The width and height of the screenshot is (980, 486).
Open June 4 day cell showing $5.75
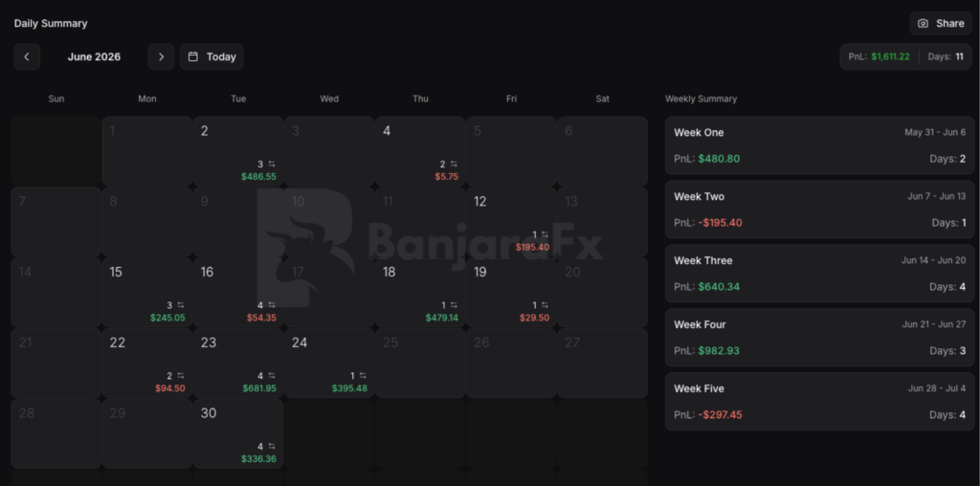click(421, 151)
